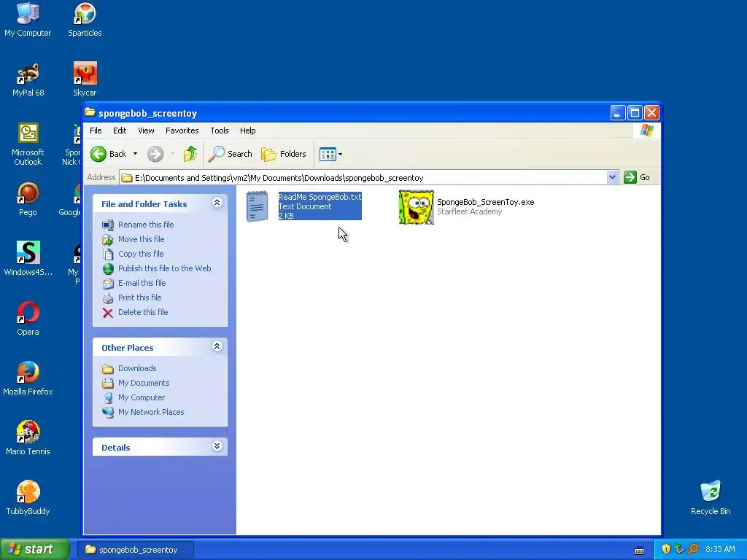Click the security shield tray icon
747x560 pixels.
click(x=666, y=550)
